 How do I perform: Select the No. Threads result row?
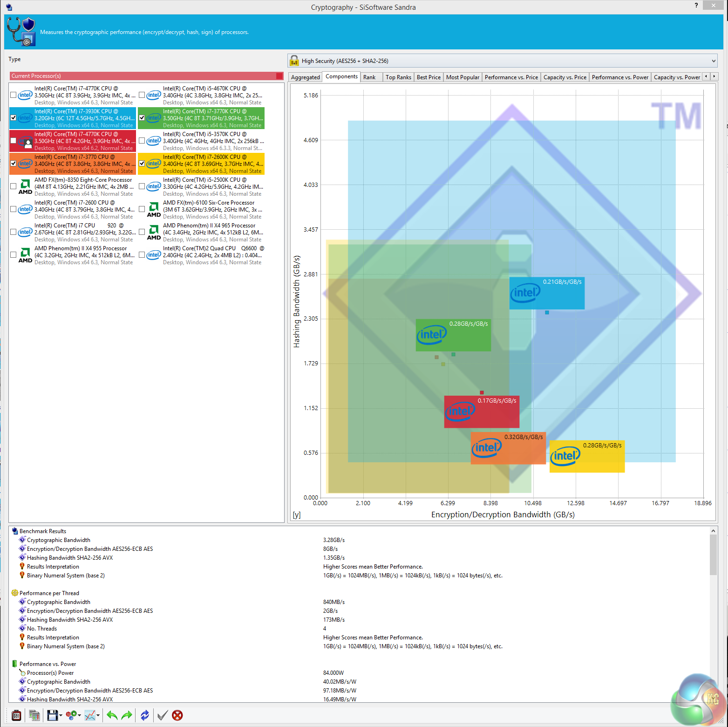click(42, 629)
